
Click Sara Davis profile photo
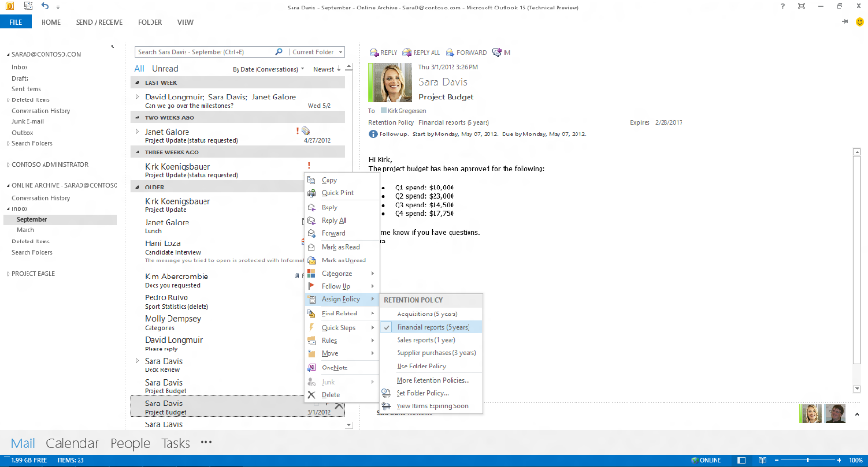point(390,82)
